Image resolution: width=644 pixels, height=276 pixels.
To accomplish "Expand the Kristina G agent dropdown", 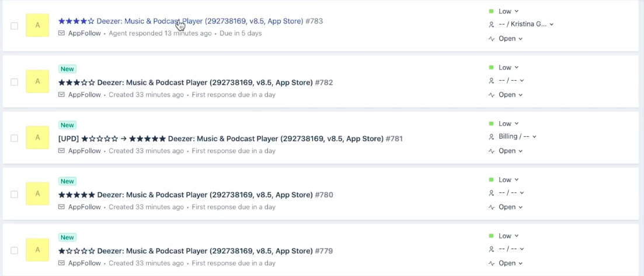I will tap(526, 25).
